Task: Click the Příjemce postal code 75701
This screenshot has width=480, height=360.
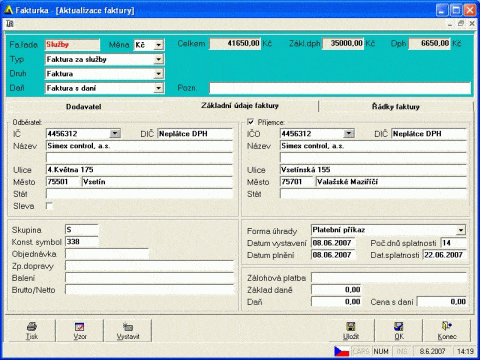Action: click(297, 182)
